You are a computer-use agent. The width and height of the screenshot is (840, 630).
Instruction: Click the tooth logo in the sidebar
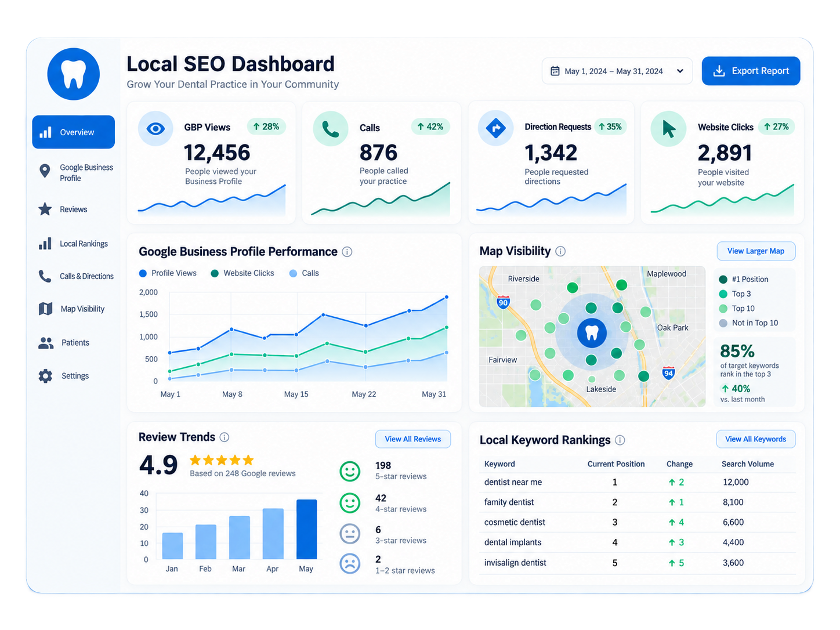point(74,74)
